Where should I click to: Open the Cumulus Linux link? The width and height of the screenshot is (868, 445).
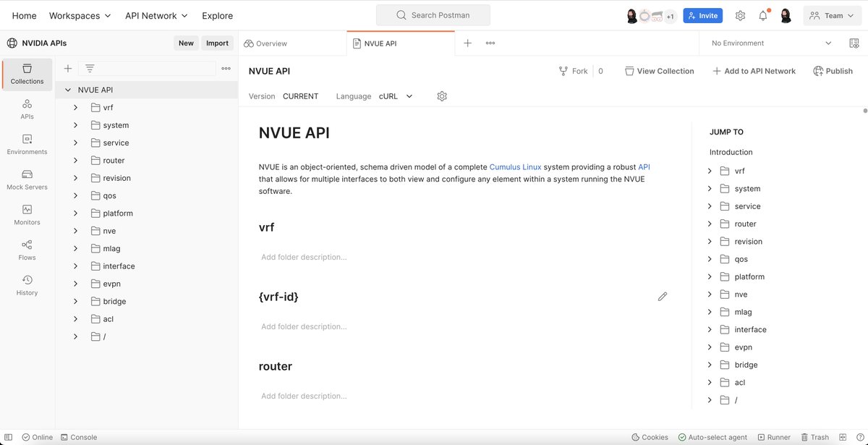[x=515, y=166]
